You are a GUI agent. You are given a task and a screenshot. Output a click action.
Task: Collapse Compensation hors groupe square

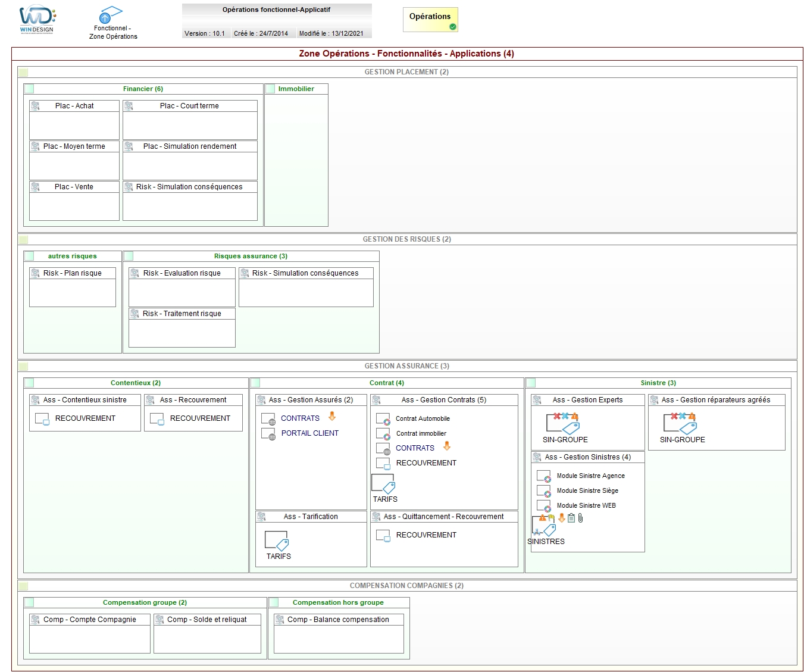(x=274, y=603)
